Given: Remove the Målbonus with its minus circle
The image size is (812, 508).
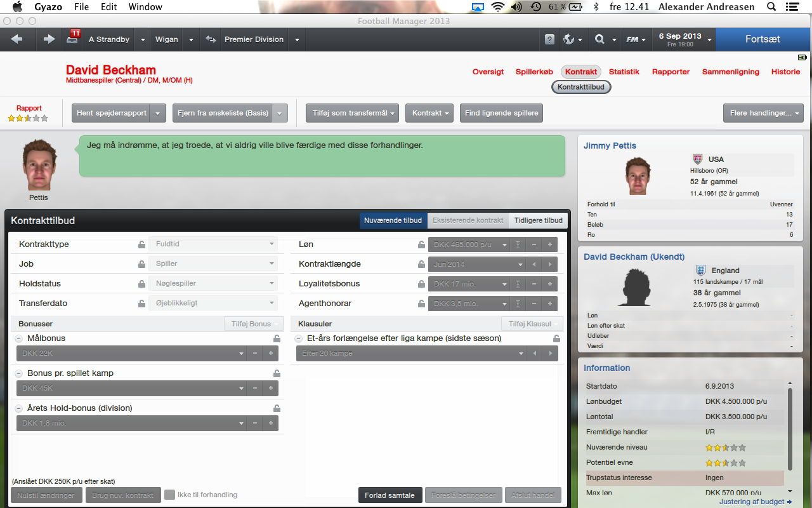Looking at the screenshot, I should tap(18, 338).
